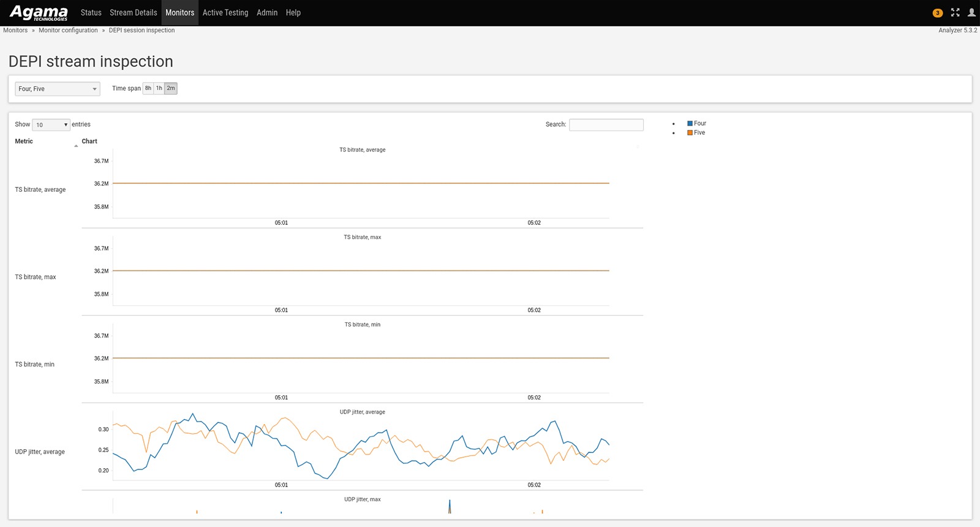980x527 pixels.
Task: Click the orange Five legend swatch
Action: pos(690,132)
